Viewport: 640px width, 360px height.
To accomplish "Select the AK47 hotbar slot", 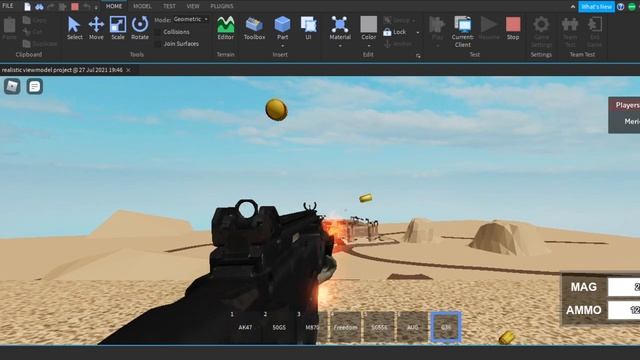I will click(245, 327).
